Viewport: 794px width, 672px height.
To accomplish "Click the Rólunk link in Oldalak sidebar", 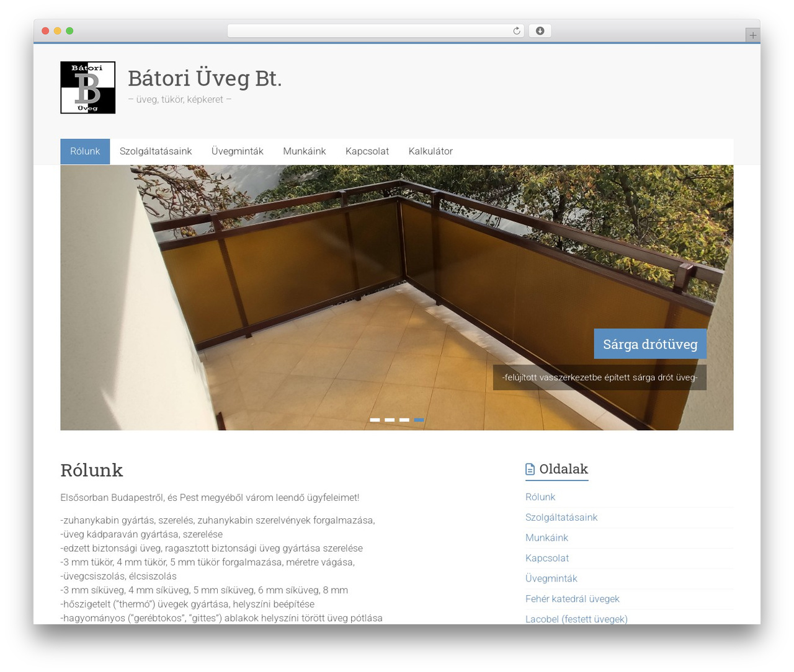I will (540, 497).
